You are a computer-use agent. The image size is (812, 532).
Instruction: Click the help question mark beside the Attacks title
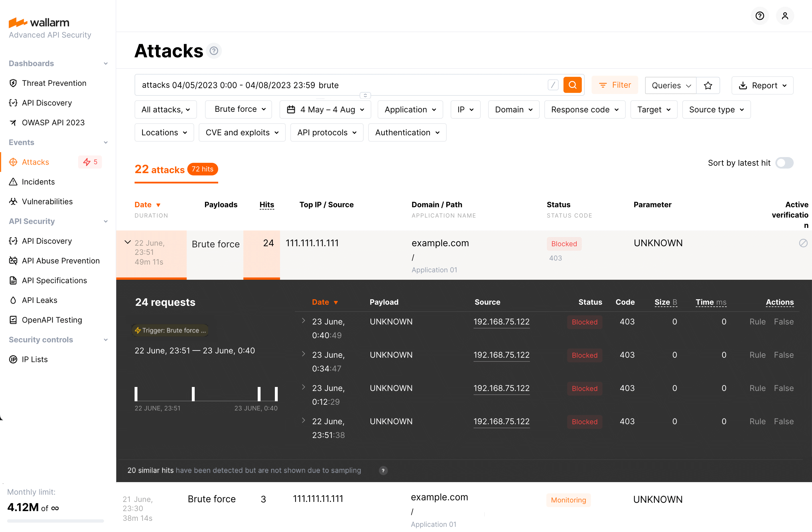(x=214, y=50)
